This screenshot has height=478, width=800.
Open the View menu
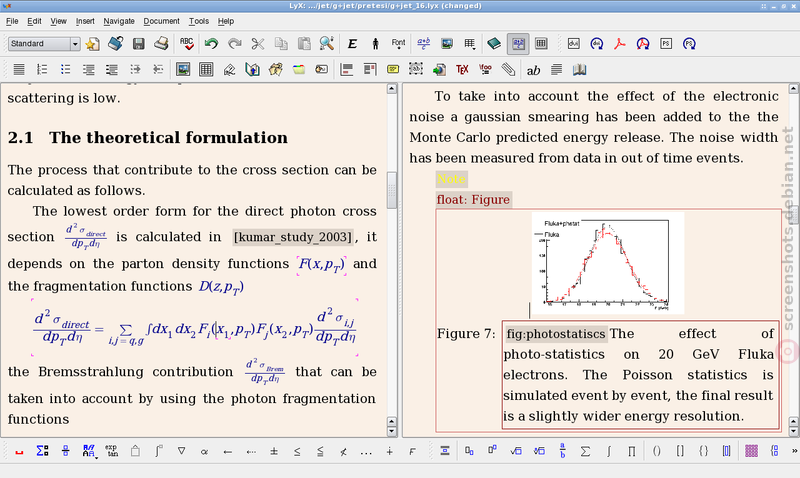58,21
